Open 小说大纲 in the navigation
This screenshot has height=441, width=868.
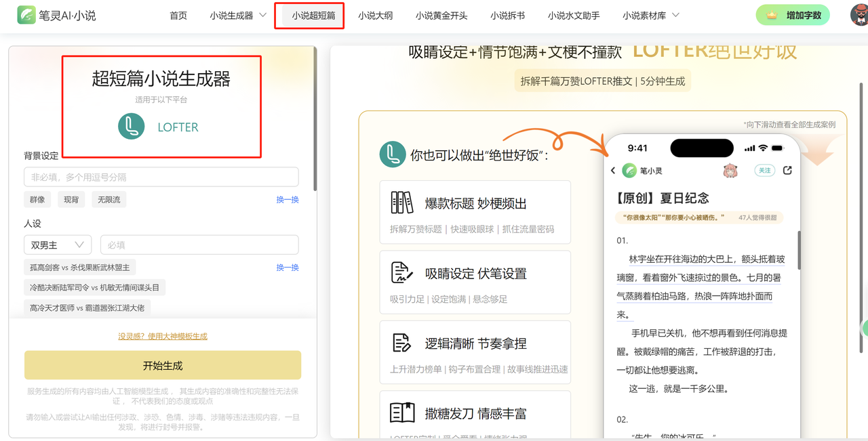pos(376,16)
